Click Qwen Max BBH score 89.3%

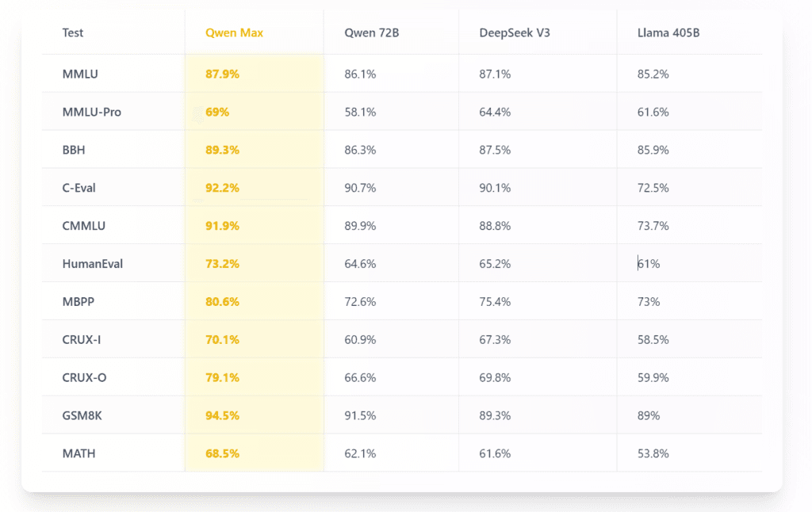click(x=222, y=150)
